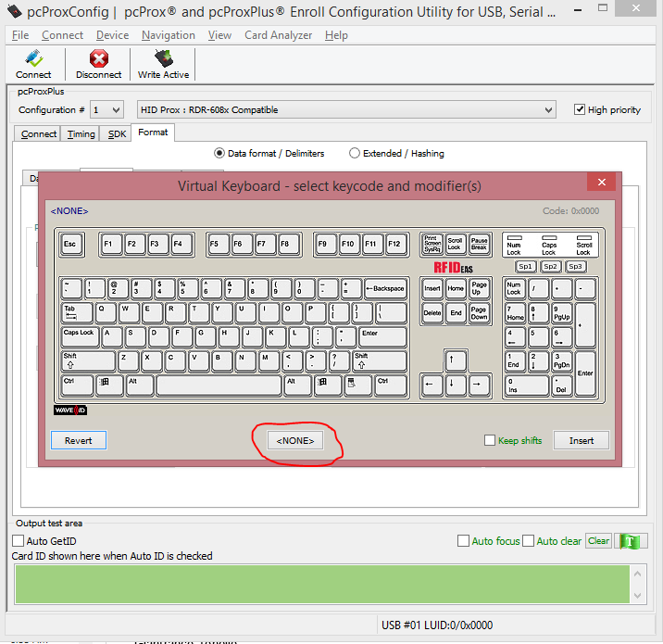
Task: Click the Disconnect toolbar icon
Action: click(x=98, y=64)
